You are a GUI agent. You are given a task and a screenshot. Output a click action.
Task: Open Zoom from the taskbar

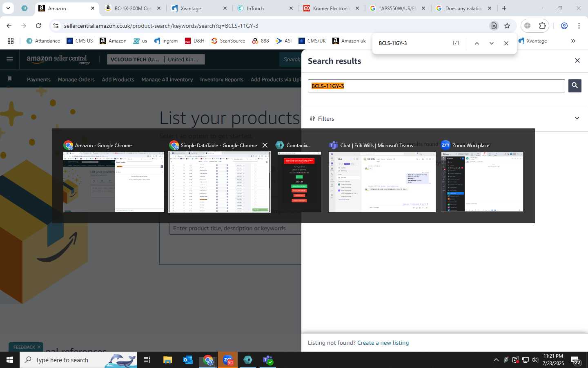[228, 360]
